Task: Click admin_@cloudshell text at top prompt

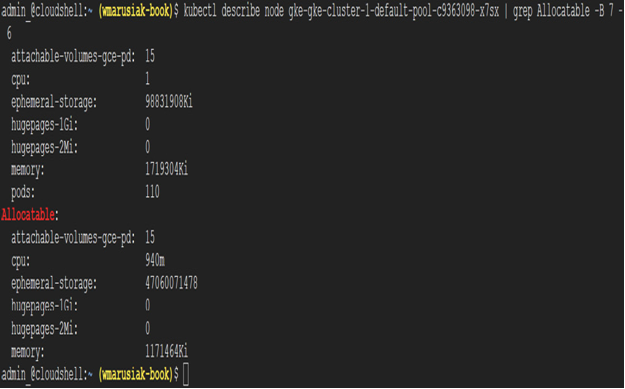Action: [x=44, y=11]
